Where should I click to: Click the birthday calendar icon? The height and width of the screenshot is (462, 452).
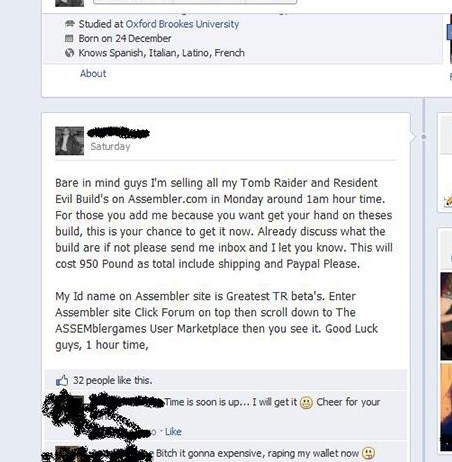69,38
